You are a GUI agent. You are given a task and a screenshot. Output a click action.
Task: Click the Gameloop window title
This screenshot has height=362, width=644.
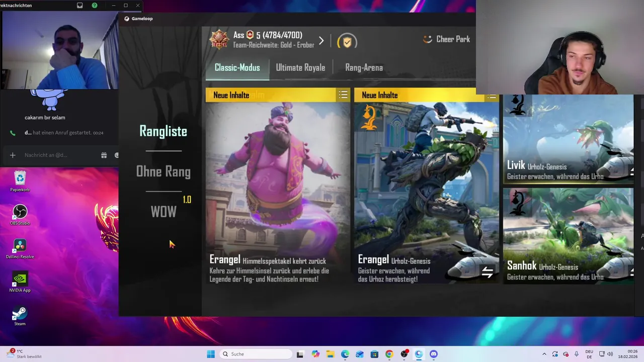[x=142, y=19]
